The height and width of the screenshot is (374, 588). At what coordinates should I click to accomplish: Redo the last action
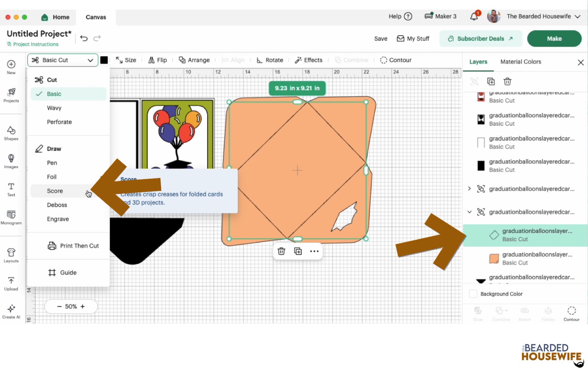[97, 38]
